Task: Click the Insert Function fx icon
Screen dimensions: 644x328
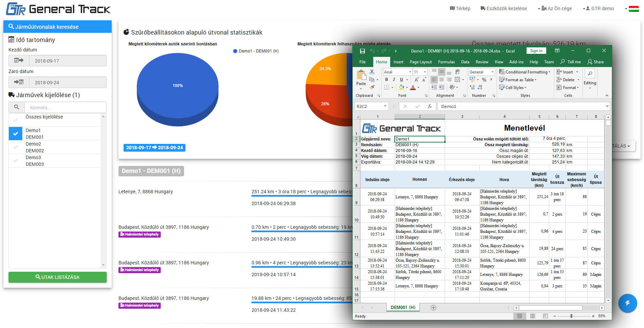Action: tap(430, 106)
